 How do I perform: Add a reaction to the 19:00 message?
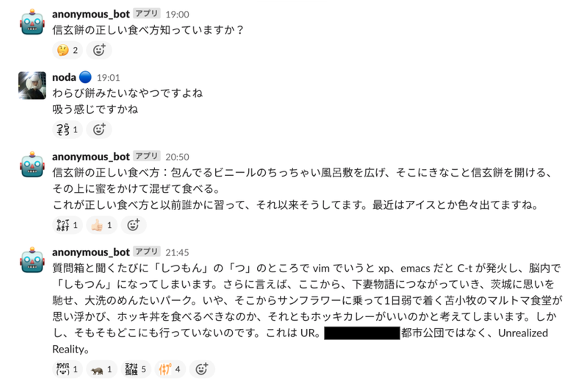(99, 50)
